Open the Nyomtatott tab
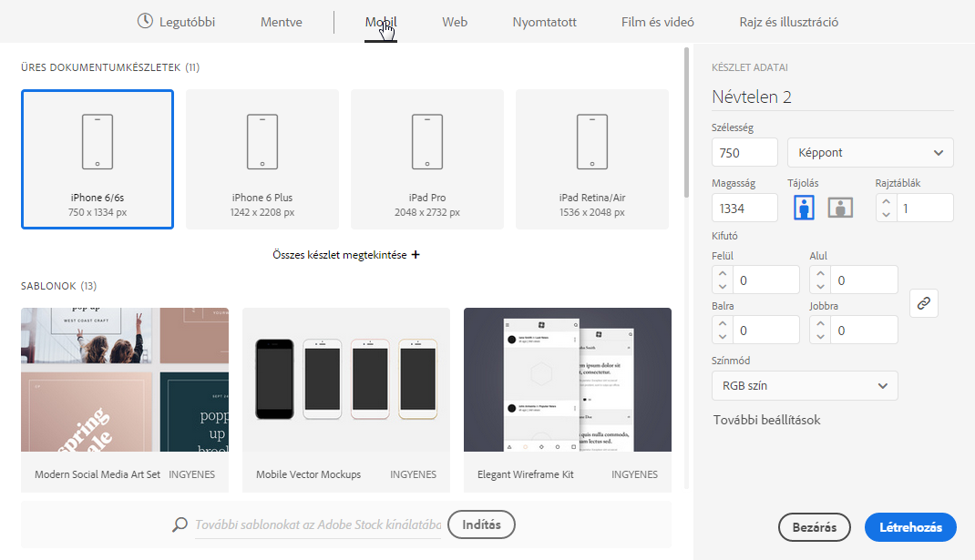 tap(544, 22)
